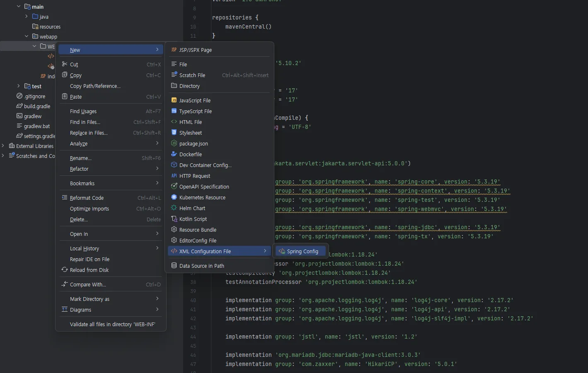Click the Dockerfile whale icon
The width and height of the screenshot is (588, 373).
[x=174, y=154]
